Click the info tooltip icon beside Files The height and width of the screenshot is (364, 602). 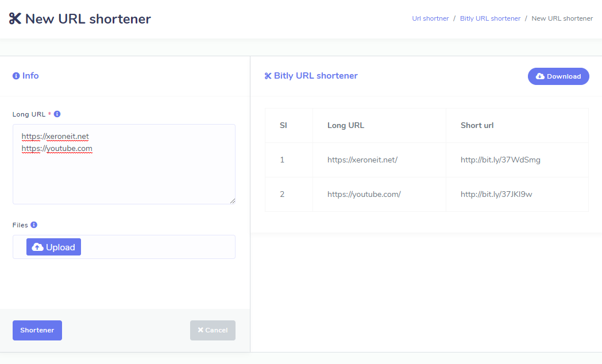pos(34,225)
